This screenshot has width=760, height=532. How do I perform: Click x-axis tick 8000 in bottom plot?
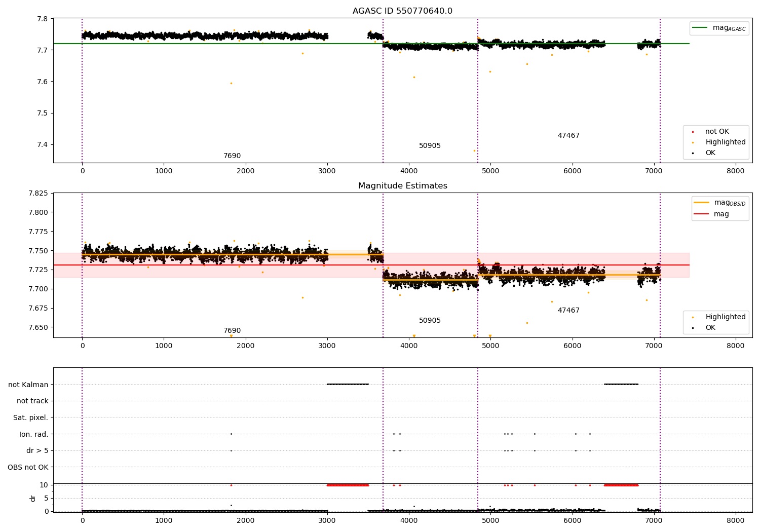point(736,520)
